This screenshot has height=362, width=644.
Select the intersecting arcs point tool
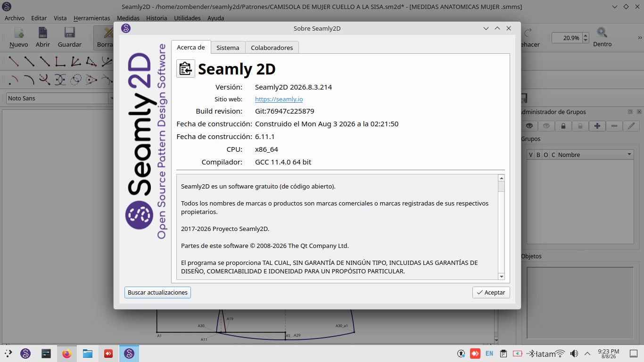click(60, 80)
